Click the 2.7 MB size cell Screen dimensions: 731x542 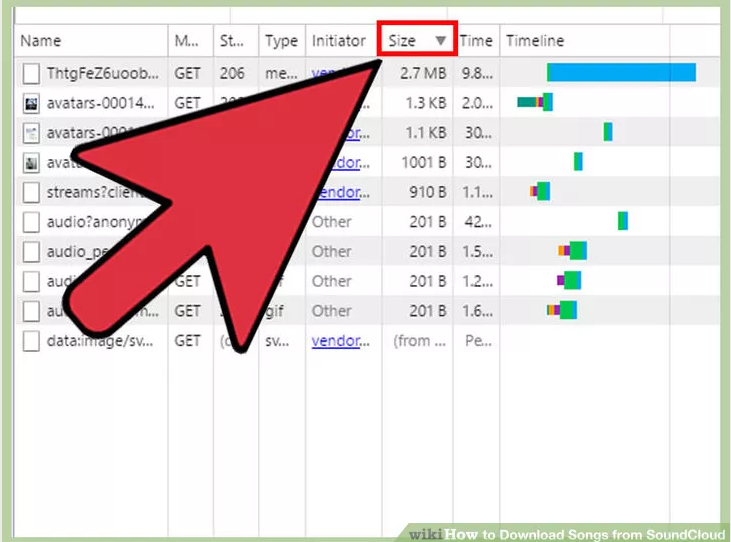point(423,73)
